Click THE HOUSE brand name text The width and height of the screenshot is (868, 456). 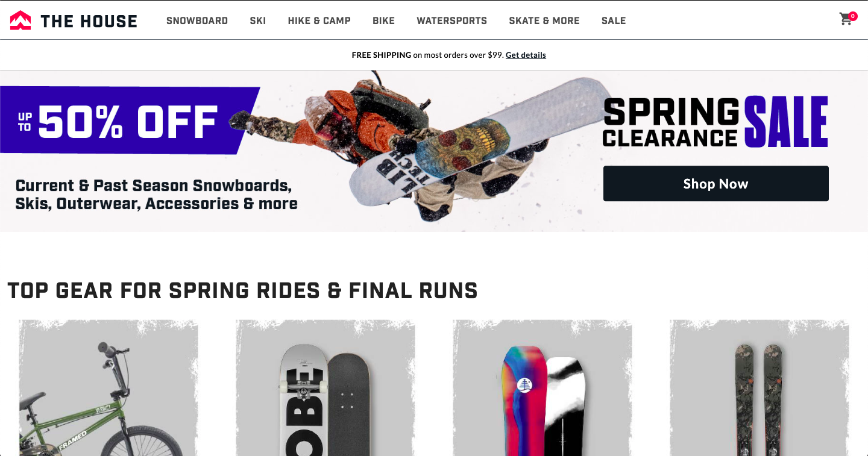pyautogui.click(x=89, y=21)
